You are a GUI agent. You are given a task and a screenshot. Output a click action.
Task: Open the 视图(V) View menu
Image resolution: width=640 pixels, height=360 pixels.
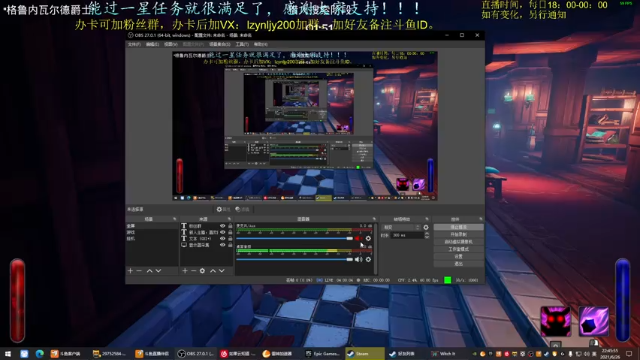click(171, 44)
